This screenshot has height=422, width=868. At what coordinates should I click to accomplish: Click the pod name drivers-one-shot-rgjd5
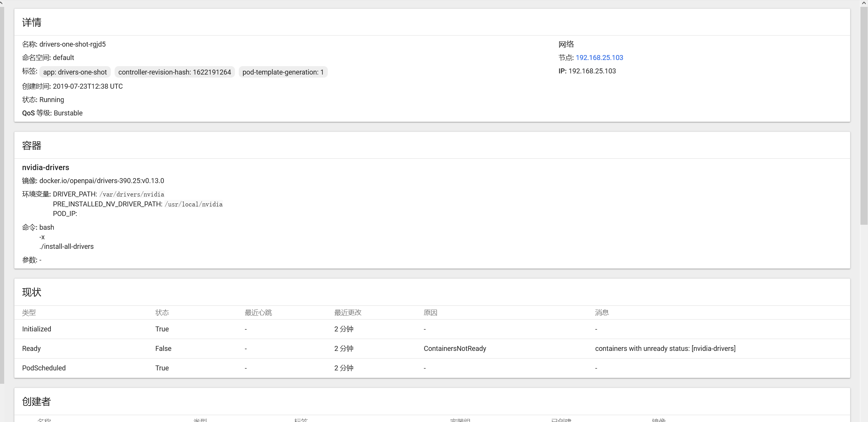pos(72,44)
